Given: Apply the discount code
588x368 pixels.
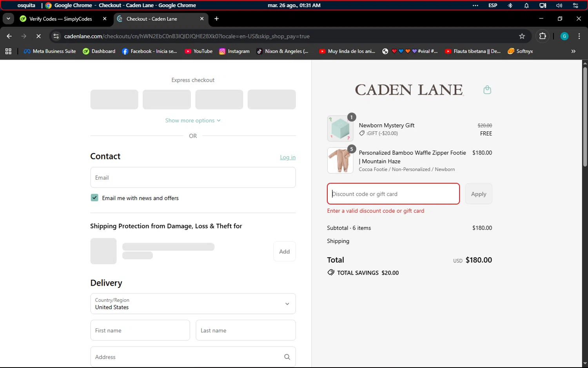Looking at the screenshot, I should pos(479,194).
